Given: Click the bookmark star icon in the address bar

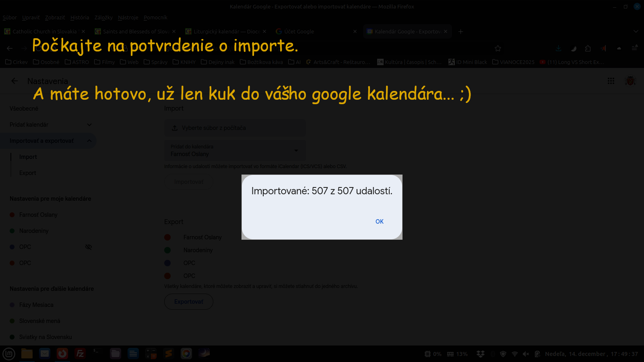Looking at the screenshot, I should point(498,48).
